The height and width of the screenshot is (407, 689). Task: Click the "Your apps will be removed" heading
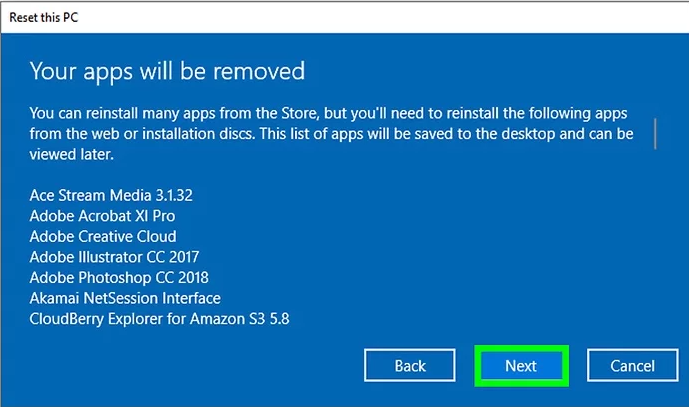[167, 71]
